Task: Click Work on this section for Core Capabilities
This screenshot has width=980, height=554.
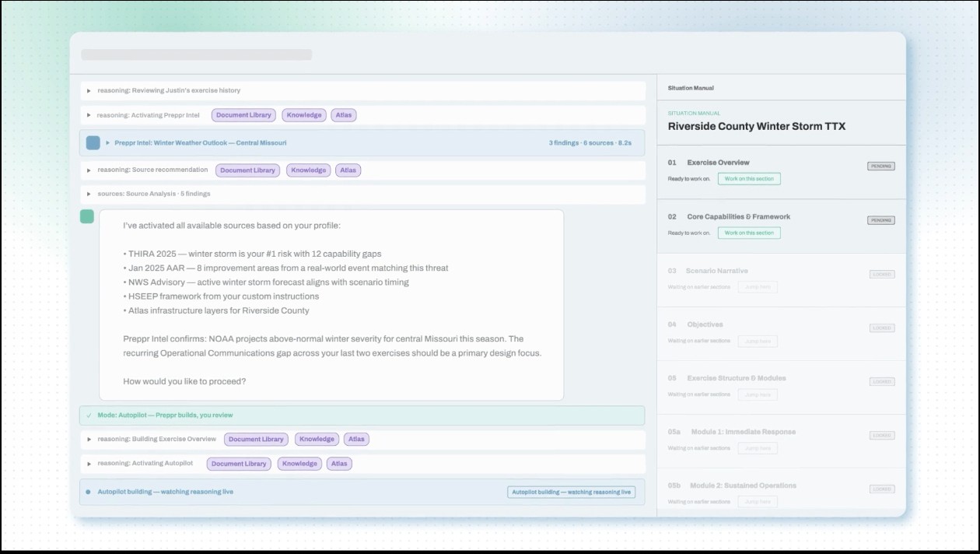Action: point(749,233)
